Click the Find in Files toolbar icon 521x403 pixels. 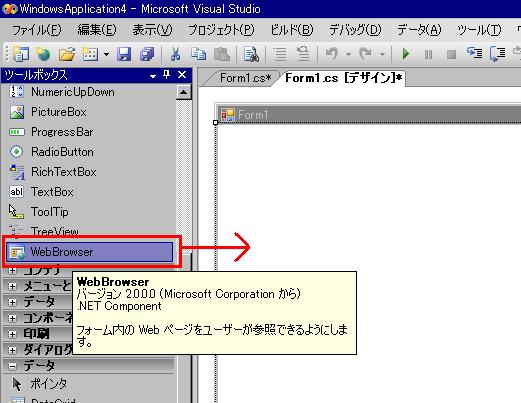[x=251, y=54]
